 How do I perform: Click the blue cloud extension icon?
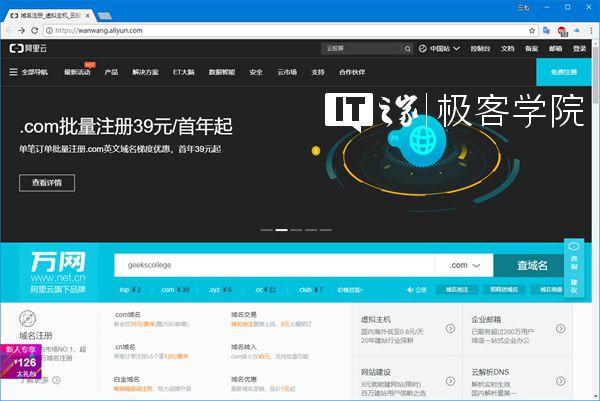(577, 30)
